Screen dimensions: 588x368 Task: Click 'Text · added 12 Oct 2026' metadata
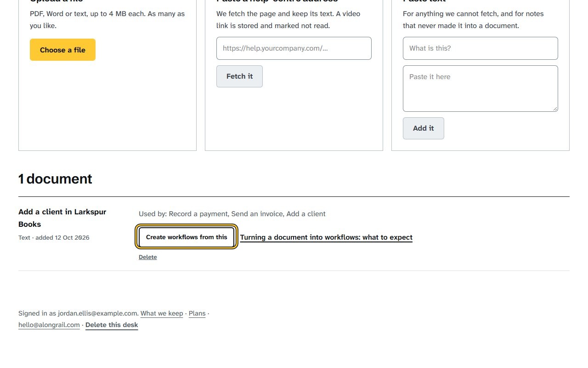(x=54, y=238)
